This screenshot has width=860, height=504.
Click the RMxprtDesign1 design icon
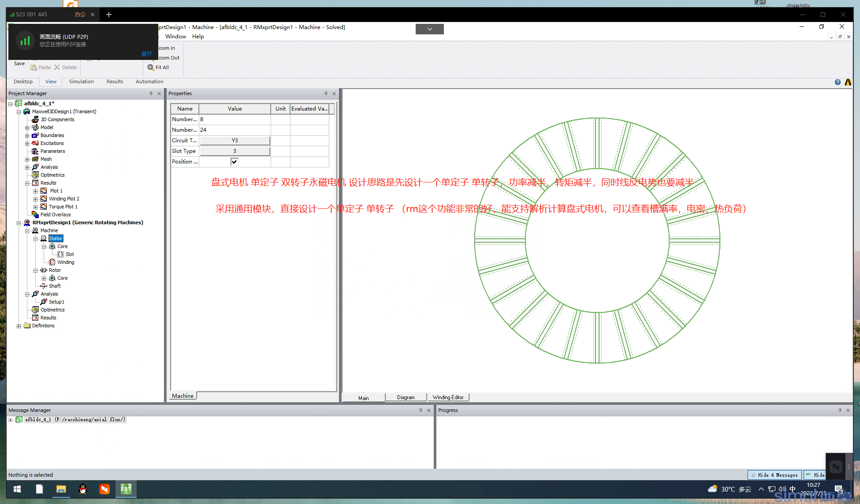27,222
